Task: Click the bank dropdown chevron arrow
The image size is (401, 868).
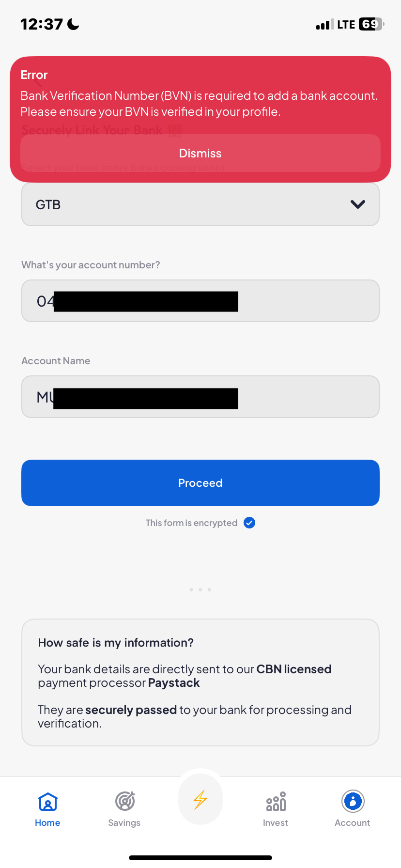Action: click(x=357, y=204)
